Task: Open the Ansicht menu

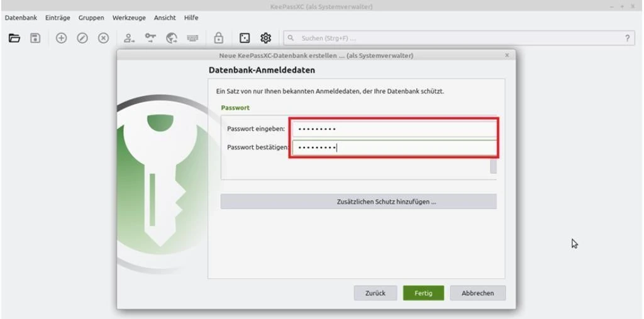Action: 165,18
